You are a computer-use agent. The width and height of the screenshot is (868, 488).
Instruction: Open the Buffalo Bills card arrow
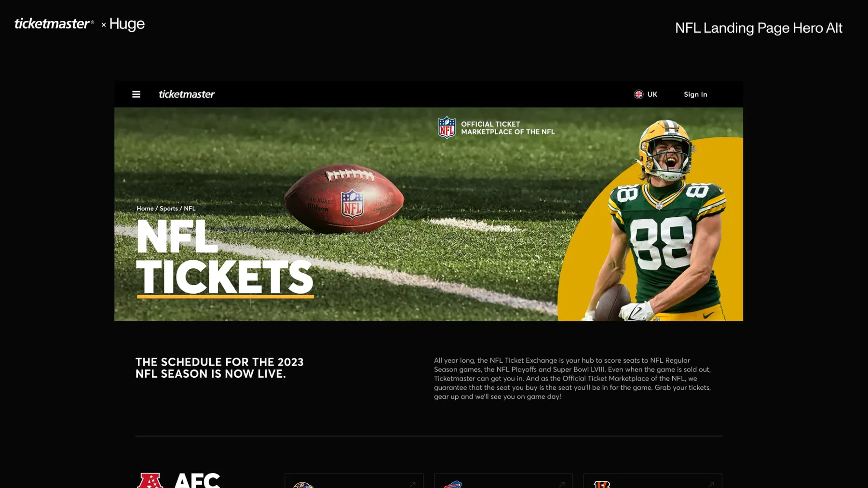pyautogui.click(x=562, y=484)
